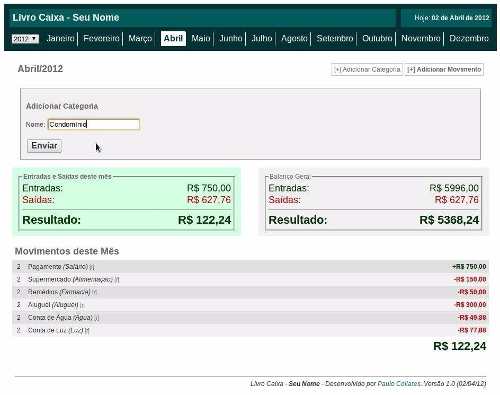Open the Julho month tab
Screen dimensions: 500x395
(262, 38)
